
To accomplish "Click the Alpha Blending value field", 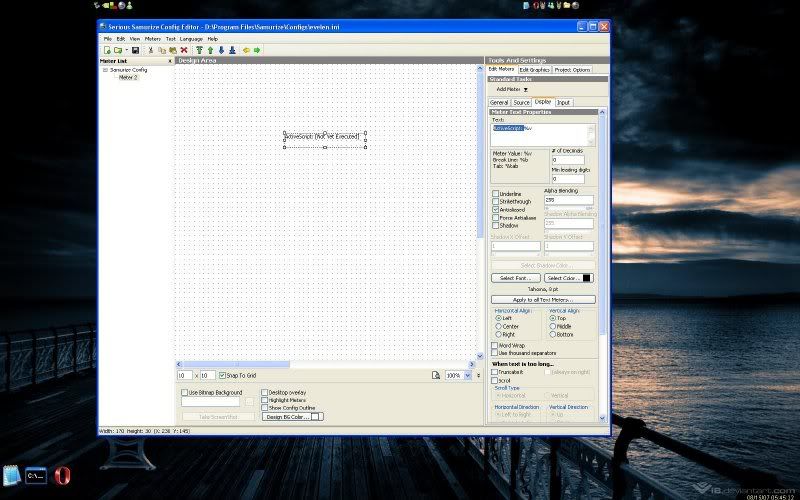I will click(x=569, y=200).
